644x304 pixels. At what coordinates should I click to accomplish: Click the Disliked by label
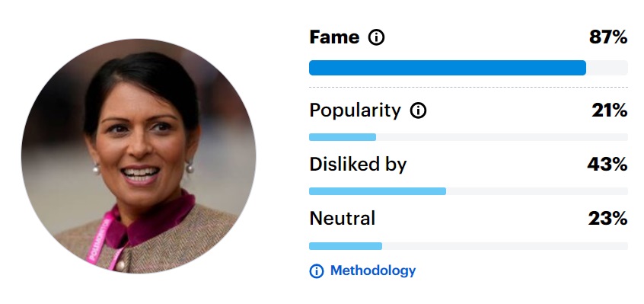tap(358, 165)
